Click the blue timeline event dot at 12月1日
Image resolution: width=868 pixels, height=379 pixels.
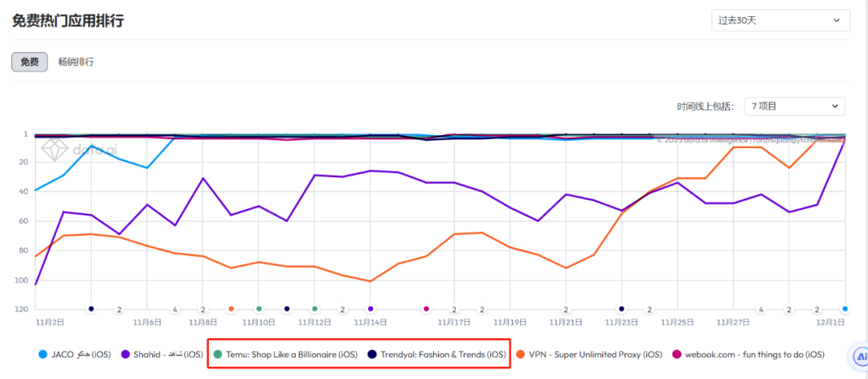point(845,309)
